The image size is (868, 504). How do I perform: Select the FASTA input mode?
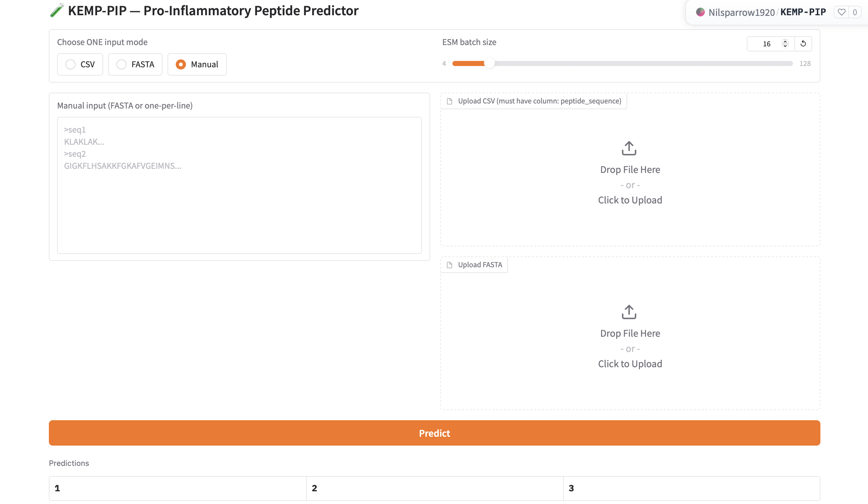click(x=122, y=64)
